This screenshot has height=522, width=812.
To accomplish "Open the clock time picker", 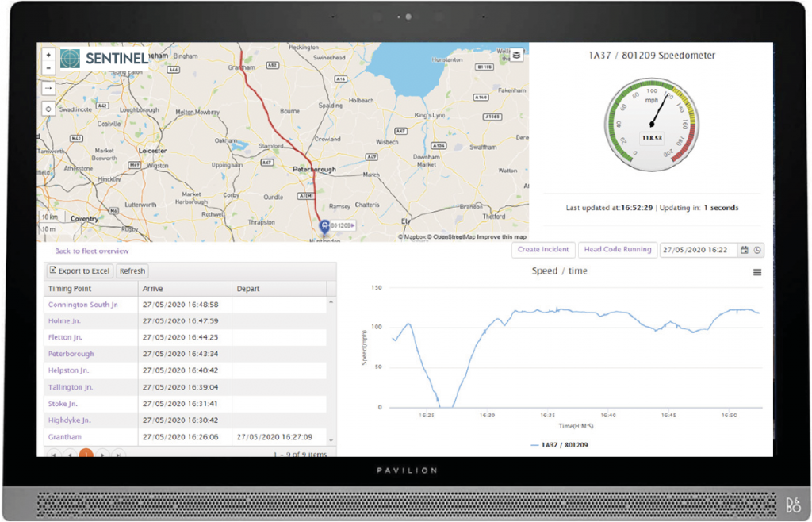I will (x=757, y=250).
